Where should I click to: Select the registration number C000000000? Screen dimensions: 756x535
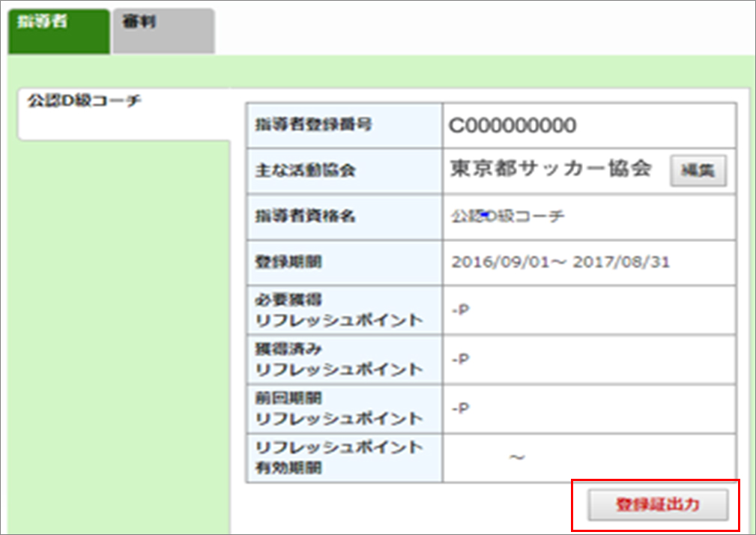pos(512,125)
